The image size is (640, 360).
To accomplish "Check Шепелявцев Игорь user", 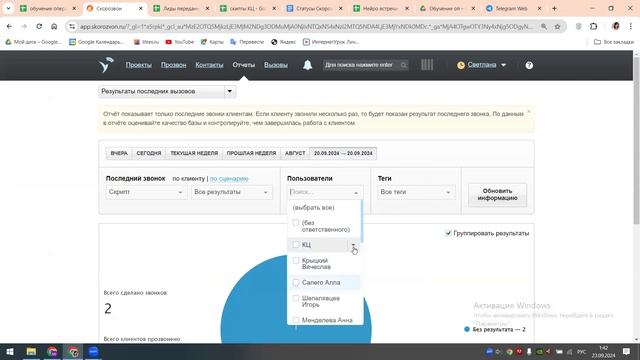I will (x=296, y=298).
